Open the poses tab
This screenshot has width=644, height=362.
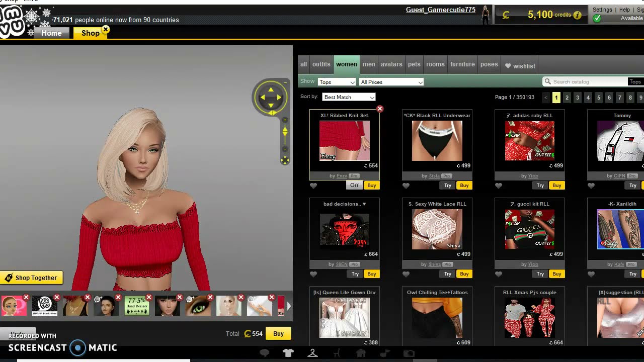coord(489,64)
